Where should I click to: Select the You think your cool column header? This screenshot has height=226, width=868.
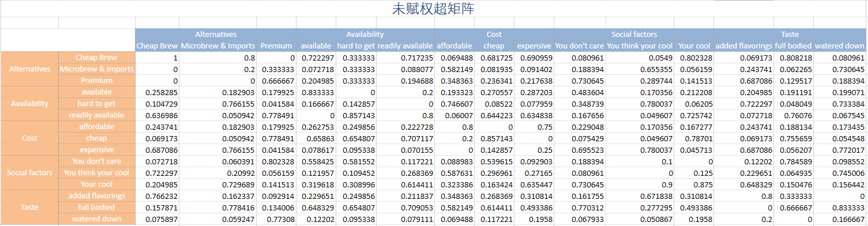point(640,46)
